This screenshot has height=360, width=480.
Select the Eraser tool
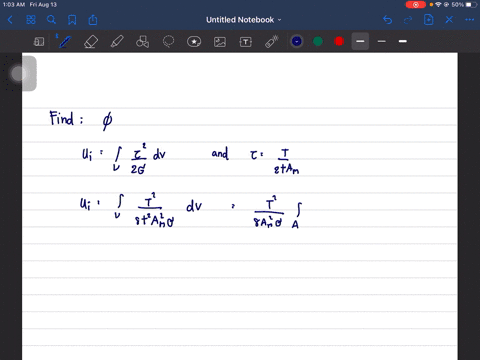[91, 42]
